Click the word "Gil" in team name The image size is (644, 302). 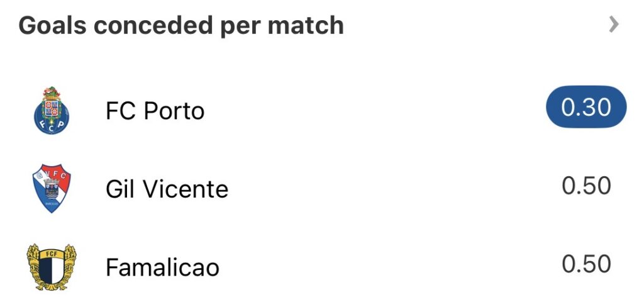coord(119,189)
